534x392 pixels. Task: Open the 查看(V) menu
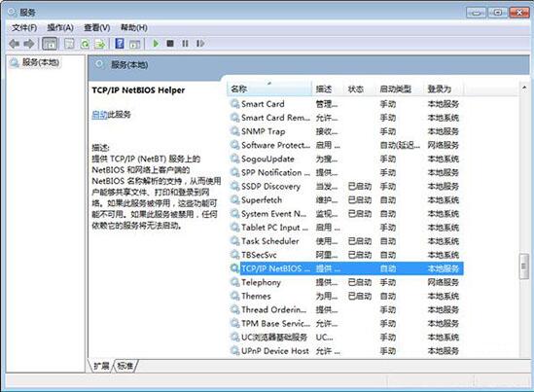(97, 27)
